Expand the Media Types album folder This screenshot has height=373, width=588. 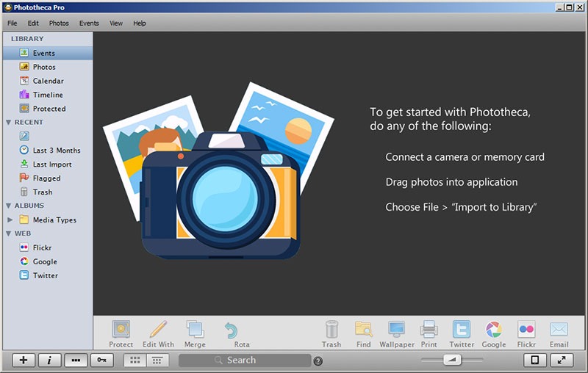[10, 220]
